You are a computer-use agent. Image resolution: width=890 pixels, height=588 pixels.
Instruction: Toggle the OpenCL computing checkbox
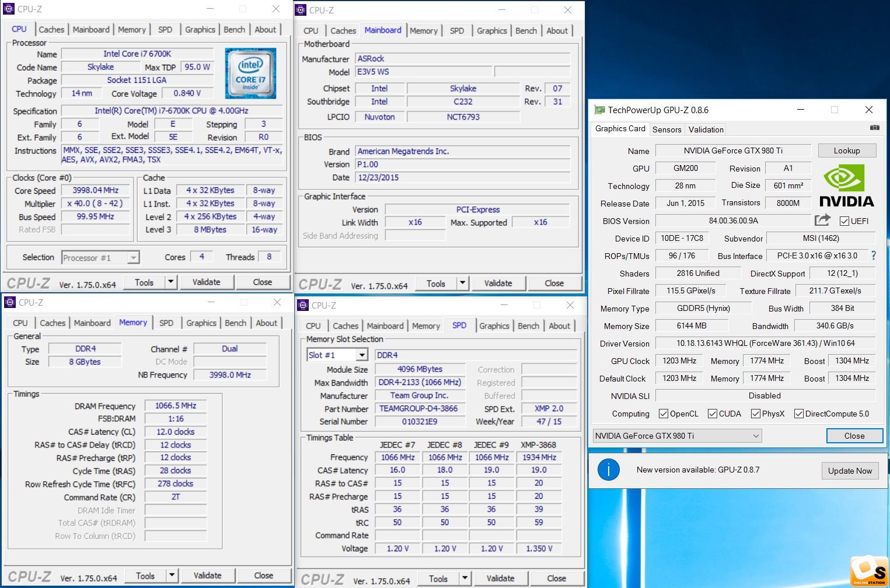(x=663, y=414)
